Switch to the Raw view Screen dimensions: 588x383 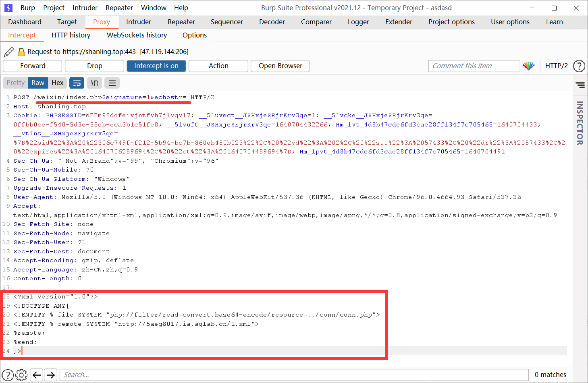pyautogui.click(x=38, y=83)
